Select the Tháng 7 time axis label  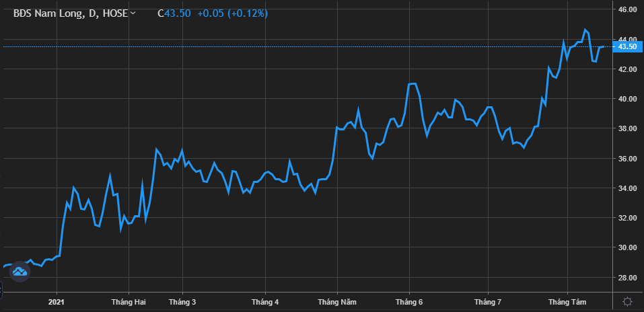click(488, 302)
